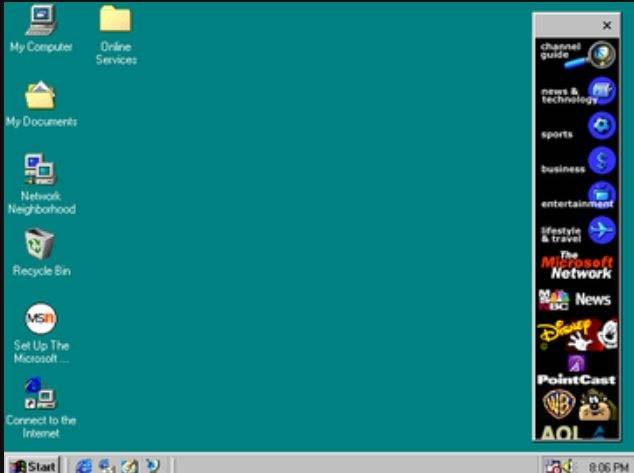The height and width of the screenshot is (473, 634).
Task: Open the Channel Guide in the channel bar
Action: pyautogui.click(x=576, y=54)
